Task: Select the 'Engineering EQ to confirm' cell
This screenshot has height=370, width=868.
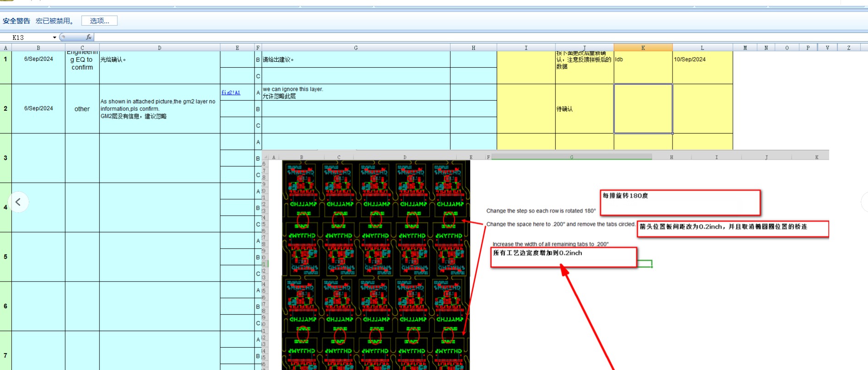Action: click(x=82, y=67)
